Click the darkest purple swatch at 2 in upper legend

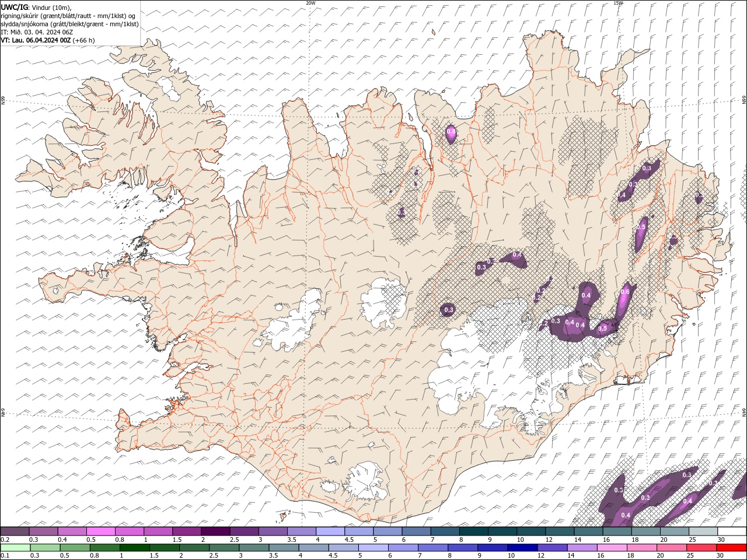point(215,531)
